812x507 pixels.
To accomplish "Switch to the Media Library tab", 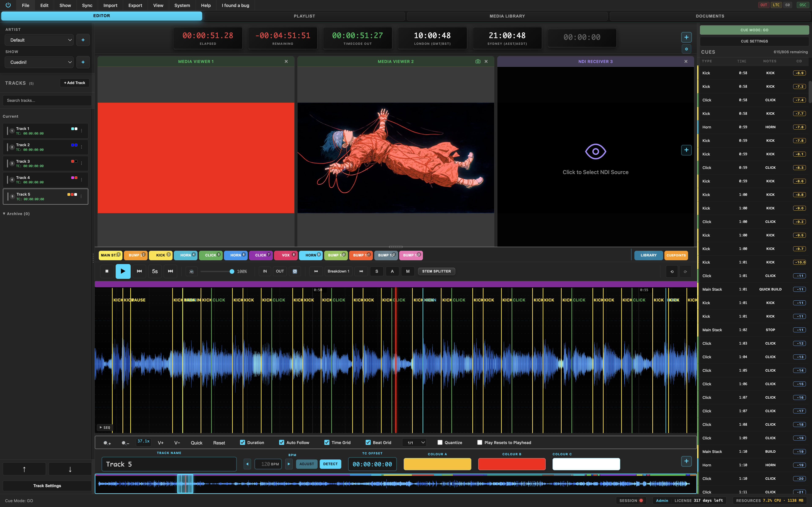I will (x=507, y=16).
